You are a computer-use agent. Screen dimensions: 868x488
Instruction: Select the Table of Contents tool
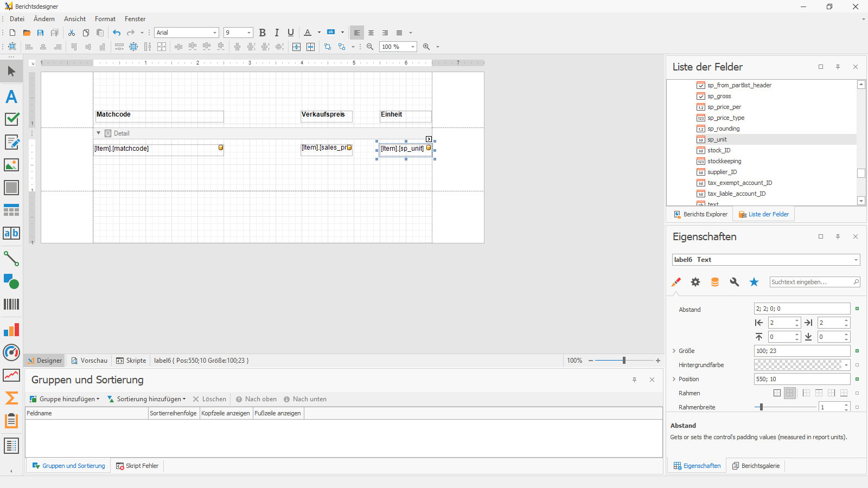pos(11,446)
